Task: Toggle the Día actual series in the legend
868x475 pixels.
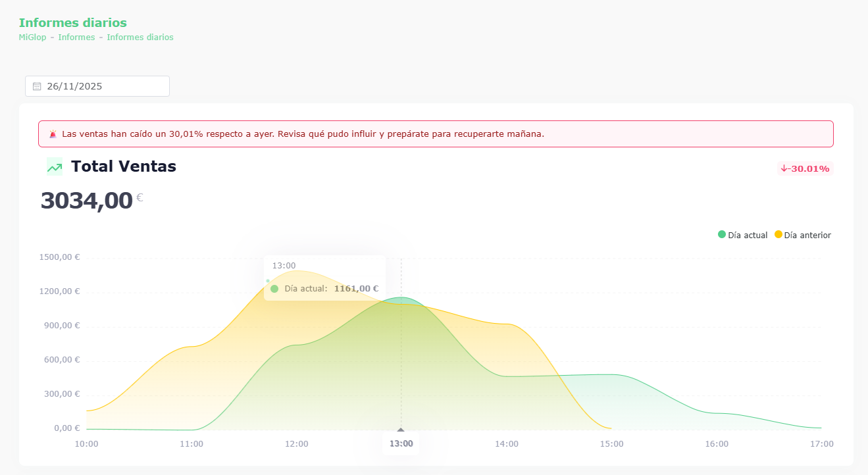Action: (743, 235)
